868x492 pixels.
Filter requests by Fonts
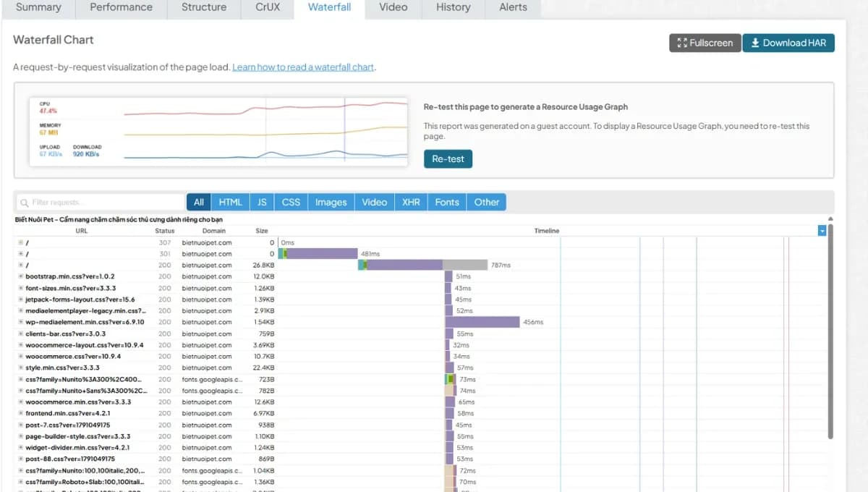(x=447, y=203)
